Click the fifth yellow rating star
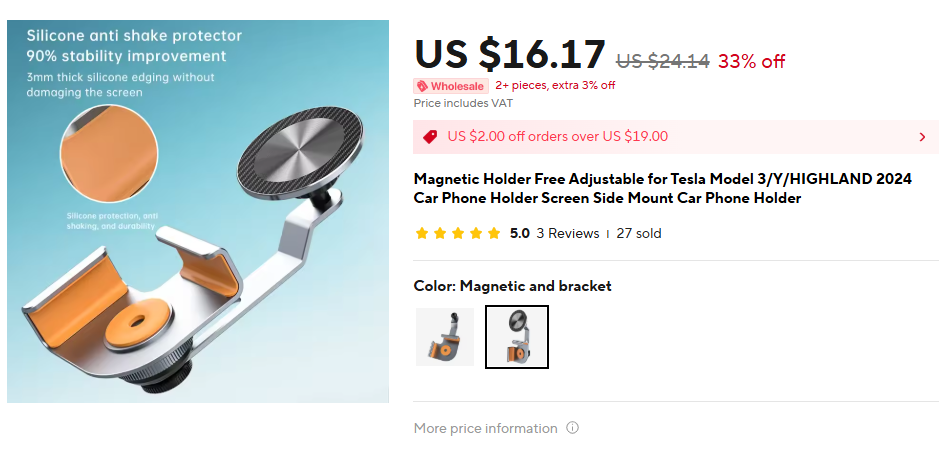 click(x=493, y=234)
